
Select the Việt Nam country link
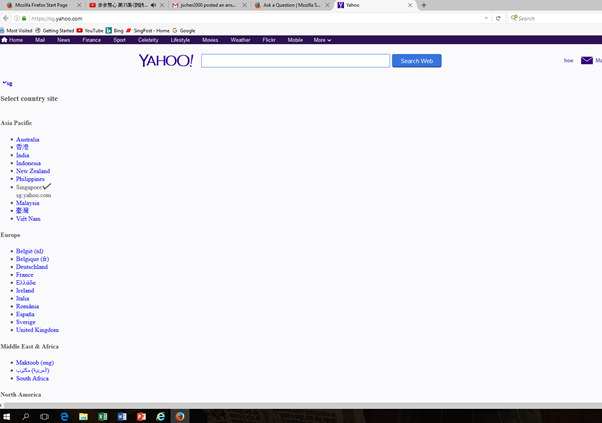click(28, 218)
